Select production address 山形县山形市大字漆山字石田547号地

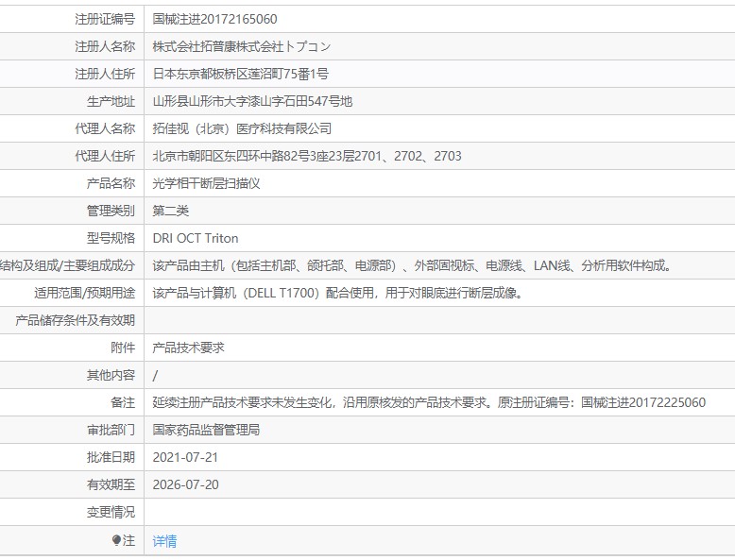[x=252, y=101]
